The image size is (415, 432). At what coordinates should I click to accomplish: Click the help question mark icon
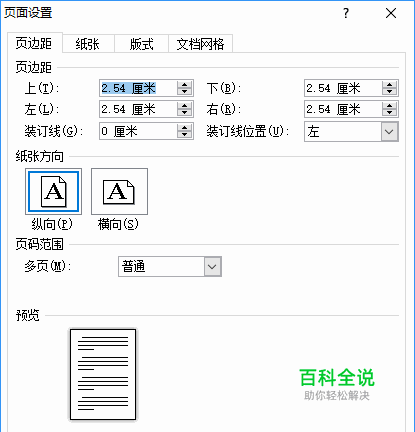pos(346,13)
